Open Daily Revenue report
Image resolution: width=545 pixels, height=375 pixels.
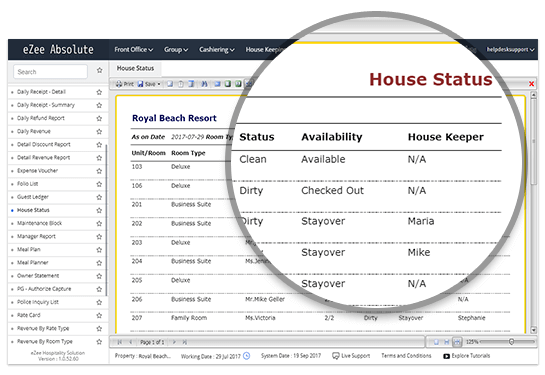[34, 131]
